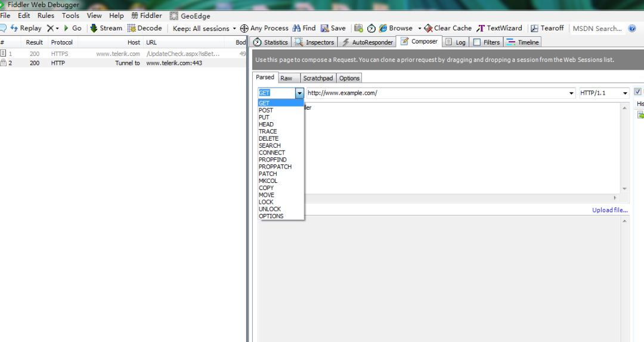644x342 pixels.
Task: Open the TextWizard tool
Action: point(499,29)
